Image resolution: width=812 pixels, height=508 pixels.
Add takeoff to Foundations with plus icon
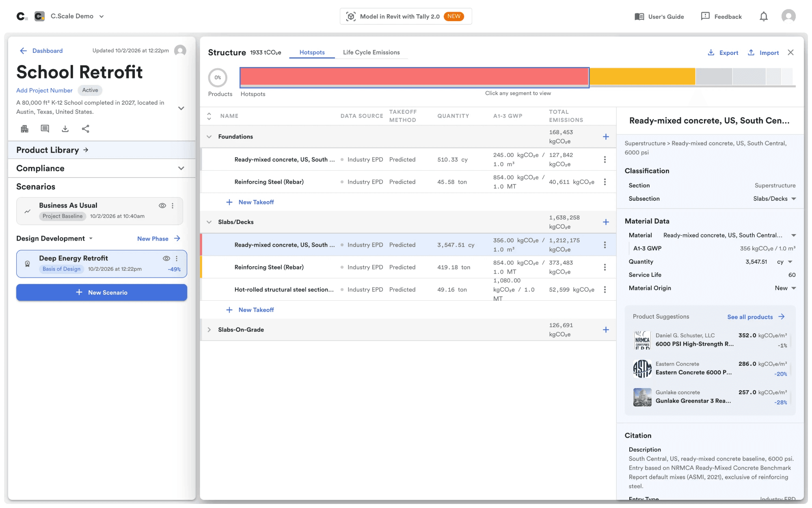pyautogui.click(x=606, y=137)
